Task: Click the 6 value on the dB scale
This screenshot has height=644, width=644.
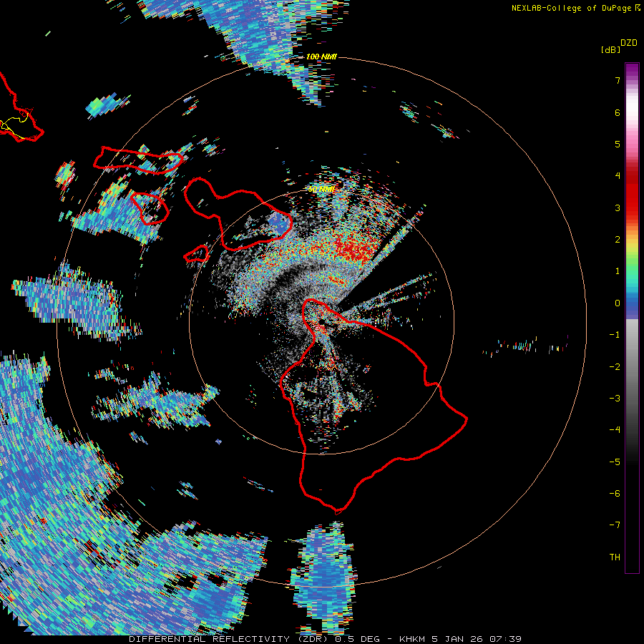Action: pyautogui.click(x=618, y=112)
